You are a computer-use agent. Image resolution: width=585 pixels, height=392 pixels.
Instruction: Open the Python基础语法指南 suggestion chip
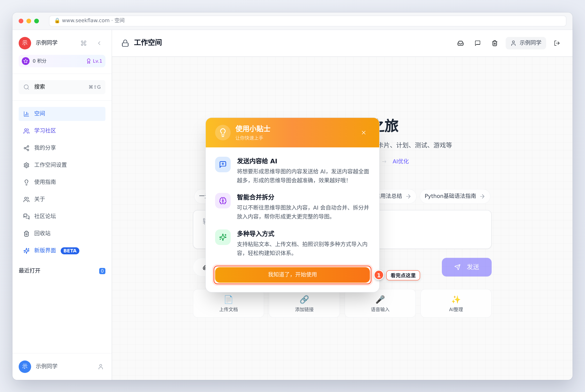(455, 196)
